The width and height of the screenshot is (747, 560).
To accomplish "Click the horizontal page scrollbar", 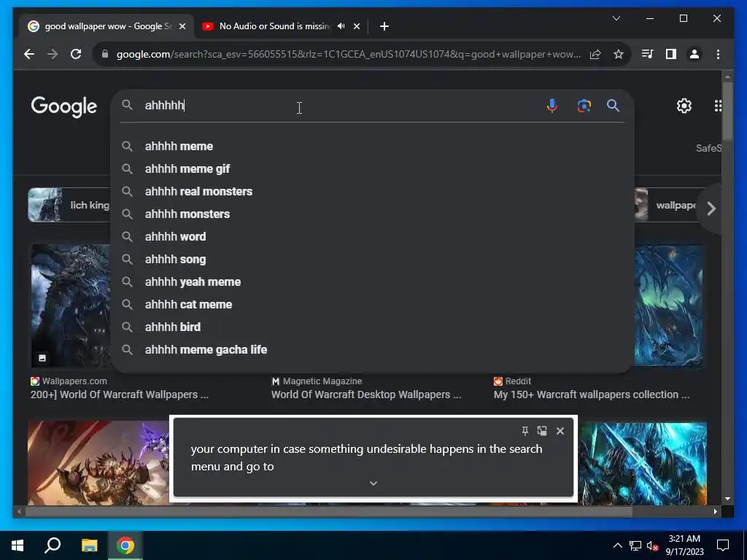I will [329, 511].
